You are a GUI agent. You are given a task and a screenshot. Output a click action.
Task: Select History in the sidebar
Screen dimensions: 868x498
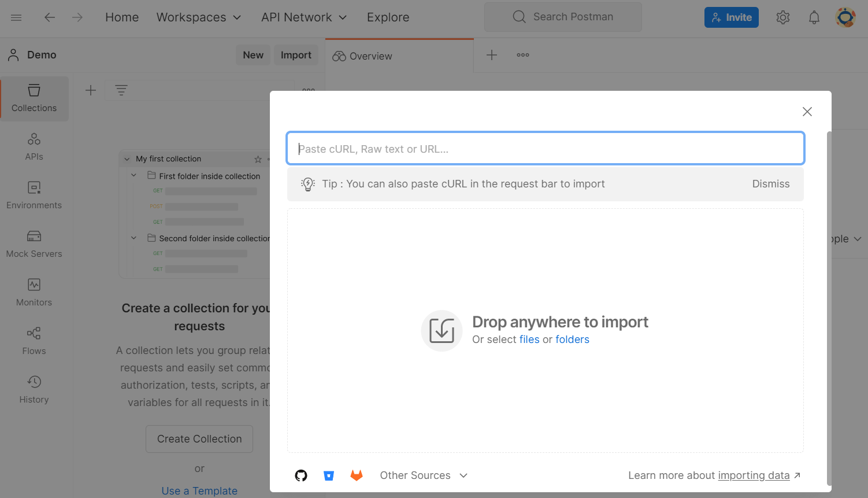pos(34,390)
